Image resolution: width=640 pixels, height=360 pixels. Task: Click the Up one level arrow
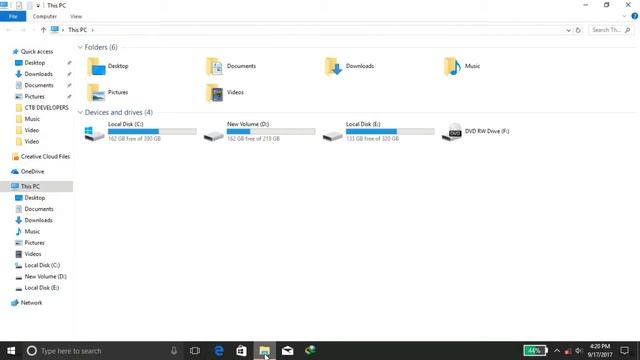pos(43,30)
